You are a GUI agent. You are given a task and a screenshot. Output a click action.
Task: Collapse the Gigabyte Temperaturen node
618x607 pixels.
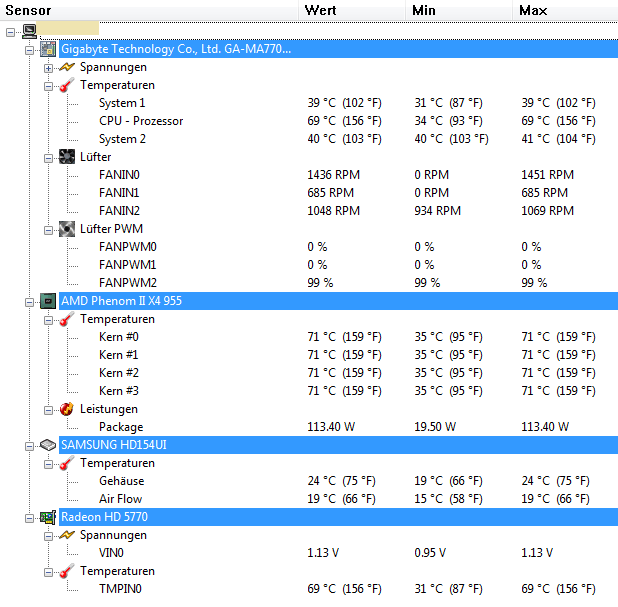48,86
